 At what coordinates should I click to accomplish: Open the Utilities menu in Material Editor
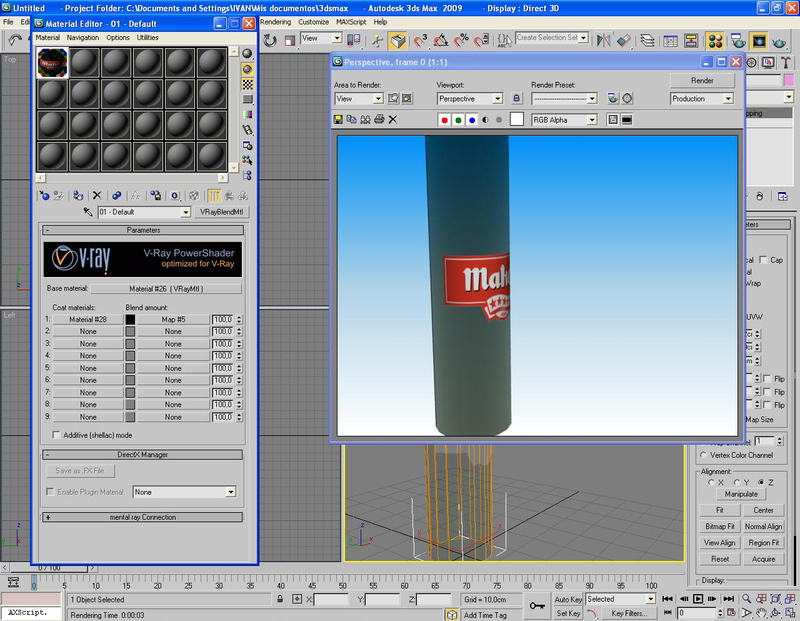[x=147, y=37]
